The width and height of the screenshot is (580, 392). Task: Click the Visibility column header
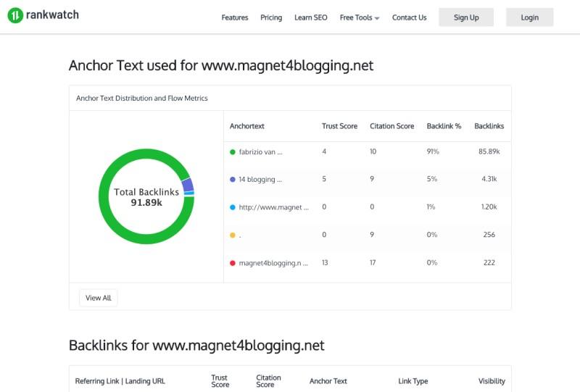(x=492, y=381)
